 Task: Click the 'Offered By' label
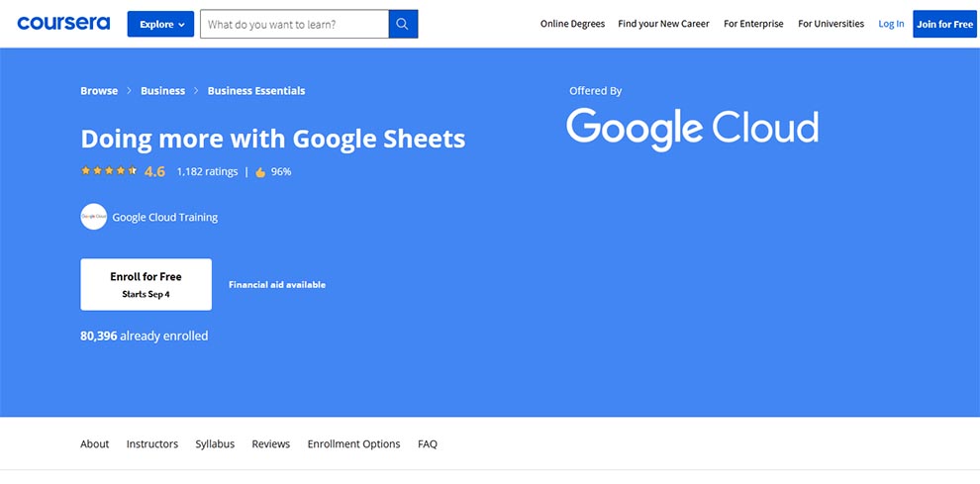[x=596, y=91]
